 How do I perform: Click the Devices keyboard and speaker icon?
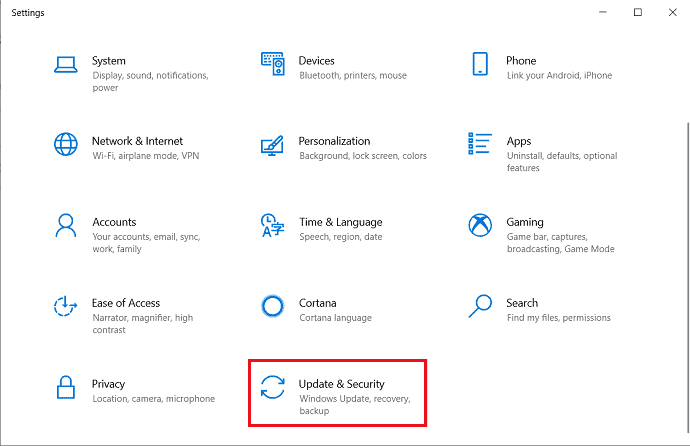tap(272, 64)
